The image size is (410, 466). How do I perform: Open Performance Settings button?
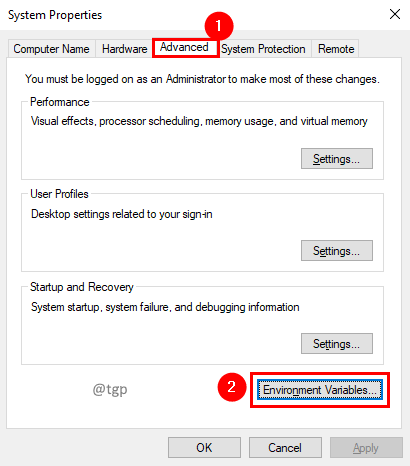point(337,159)
